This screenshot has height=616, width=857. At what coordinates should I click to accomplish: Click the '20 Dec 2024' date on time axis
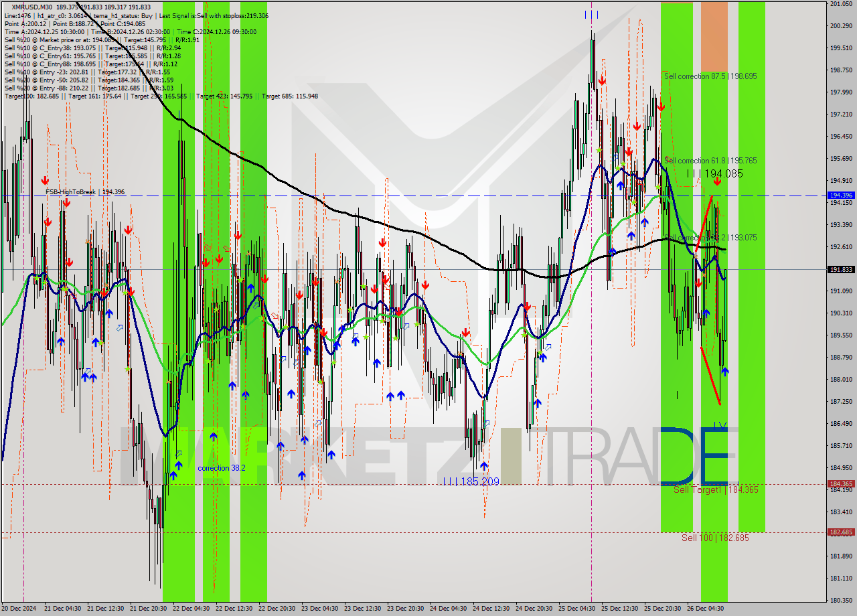tap(19, 609)
